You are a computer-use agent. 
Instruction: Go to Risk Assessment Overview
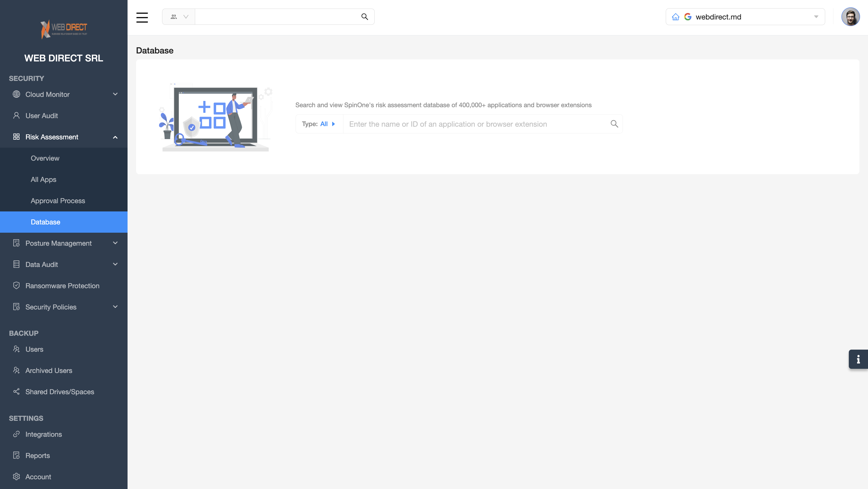click(45, 158)
